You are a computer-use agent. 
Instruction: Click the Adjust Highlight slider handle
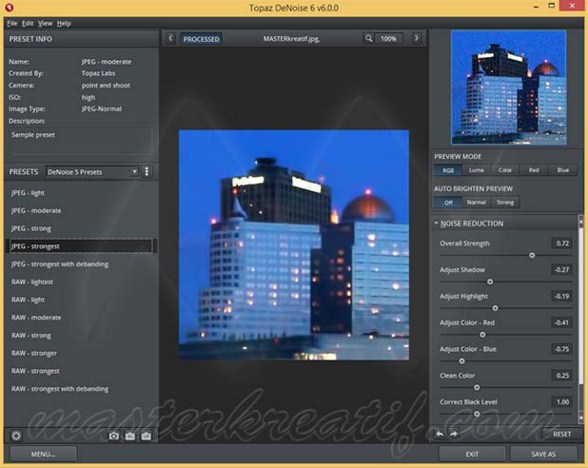pyautogui.click(x=495, y=308)
